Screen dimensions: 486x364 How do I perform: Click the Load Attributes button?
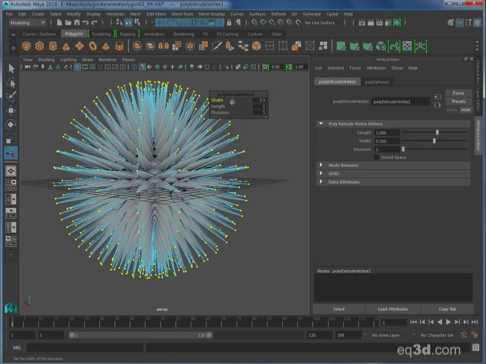393,309
